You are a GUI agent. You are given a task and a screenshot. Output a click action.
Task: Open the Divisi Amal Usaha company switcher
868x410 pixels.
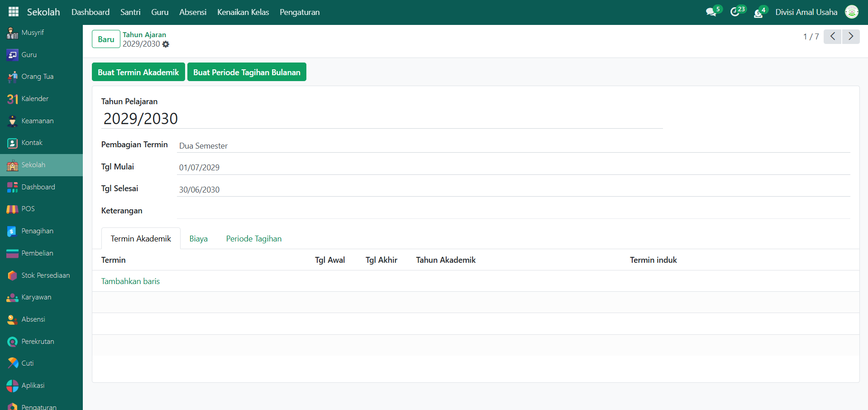click(x=806, y=12)
